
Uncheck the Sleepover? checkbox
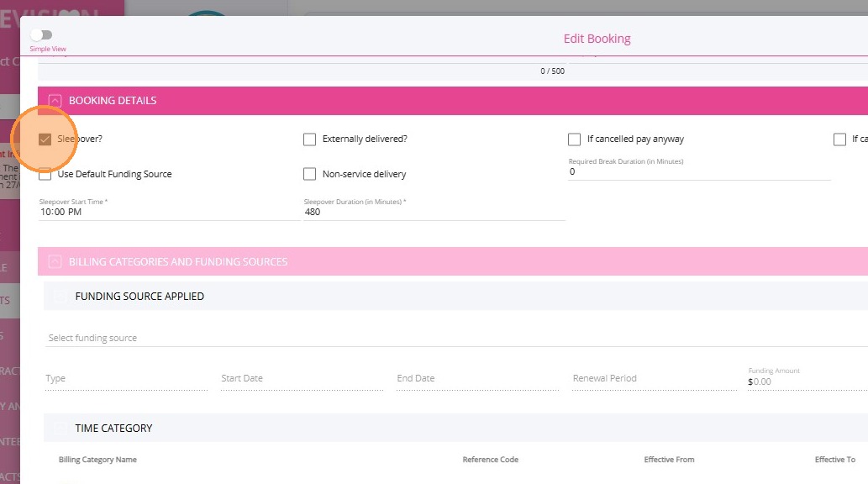45,139
